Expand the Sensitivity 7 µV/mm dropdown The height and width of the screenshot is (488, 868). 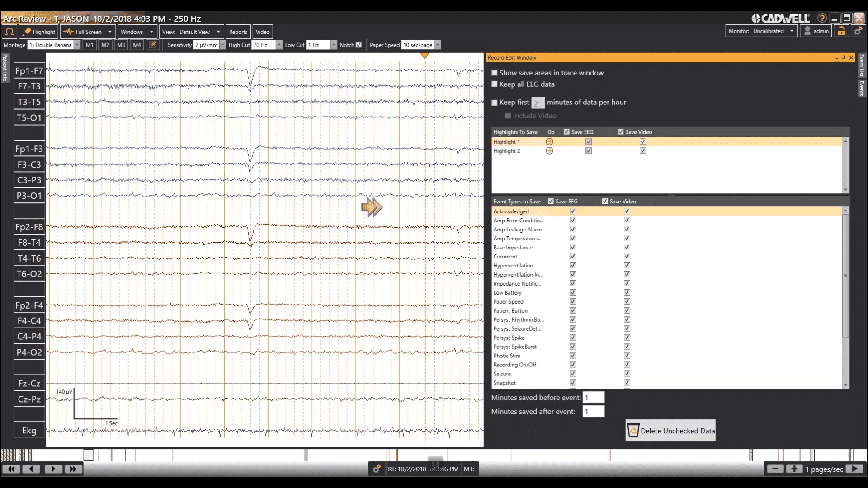tap(222, 45)
